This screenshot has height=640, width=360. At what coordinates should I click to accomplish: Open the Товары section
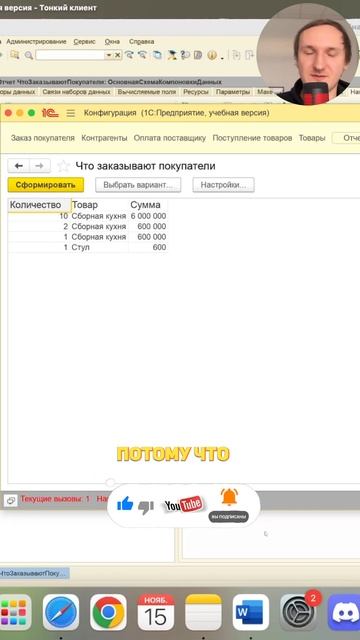312,138
